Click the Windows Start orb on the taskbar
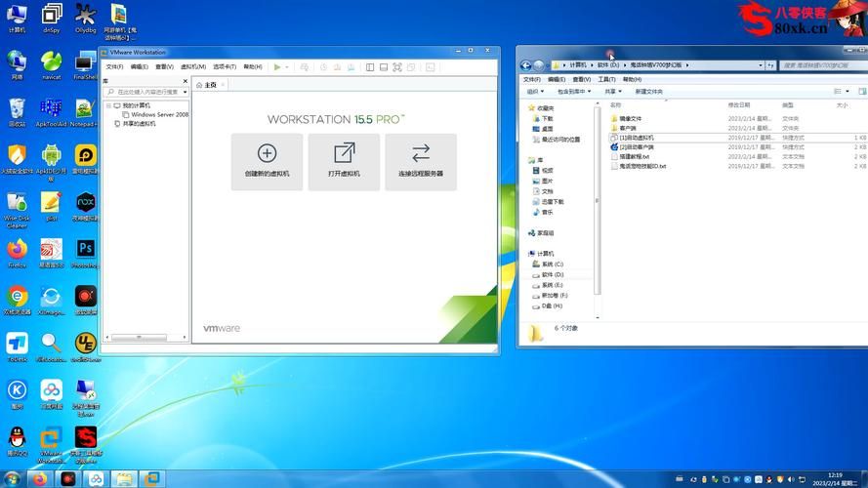 [12, 478]
